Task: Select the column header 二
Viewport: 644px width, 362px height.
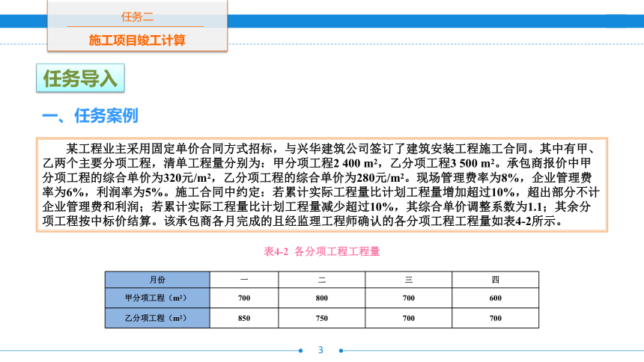Action: [321, 280]
